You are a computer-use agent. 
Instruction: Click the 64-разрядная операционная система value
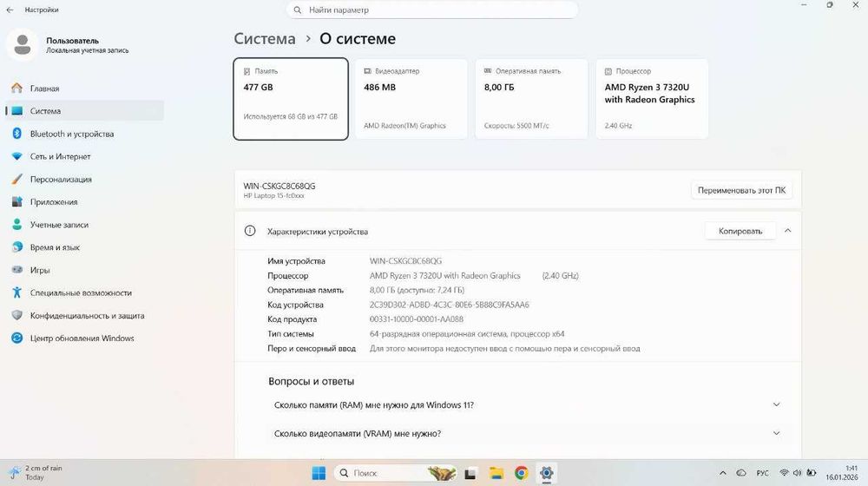(467, 334)
